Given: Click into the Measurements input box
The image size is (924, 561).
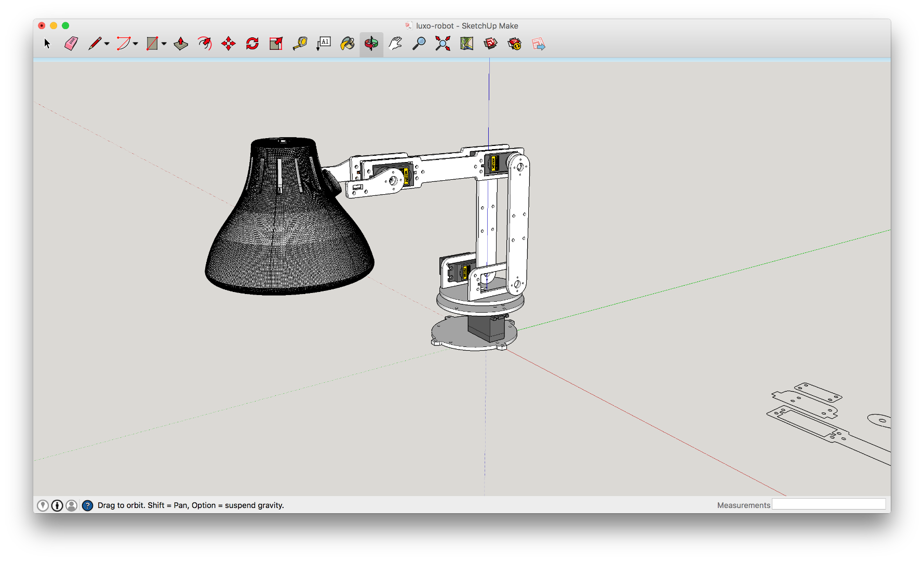Looking at the screenshot, I should (829, 504).
